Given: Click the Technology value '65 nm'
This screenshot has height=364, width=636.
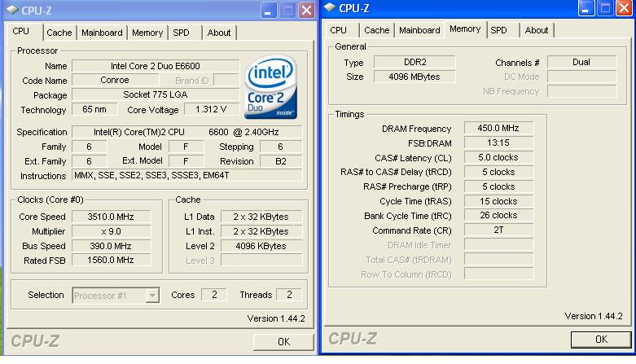Looking at the screenshot, I should click(x=94, y=109).
